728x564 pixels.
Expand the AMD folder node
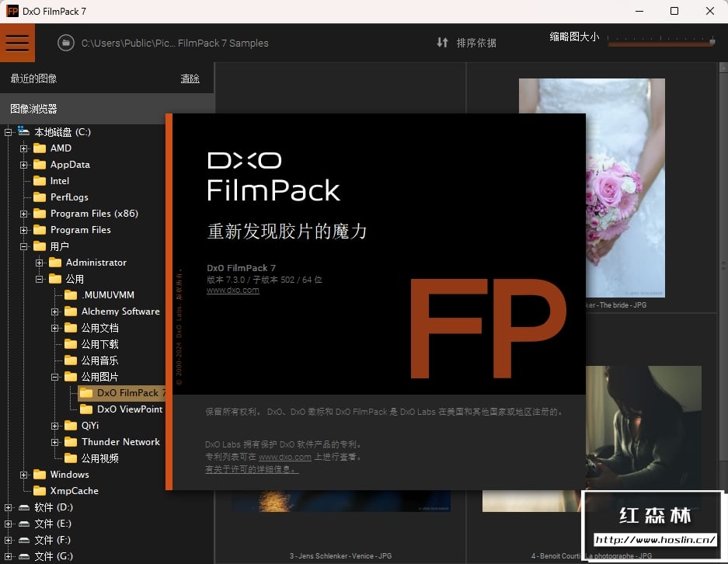(x=23, y=148)
